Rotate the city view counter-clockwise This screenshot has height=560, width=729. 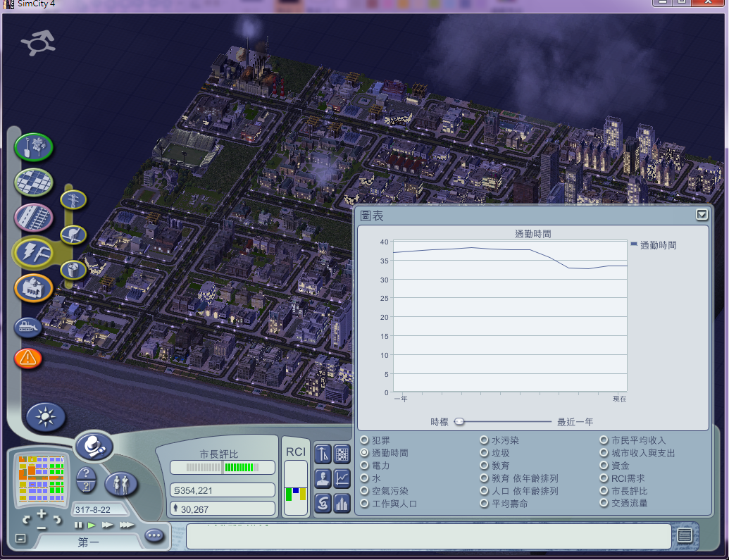click(26, 520)
